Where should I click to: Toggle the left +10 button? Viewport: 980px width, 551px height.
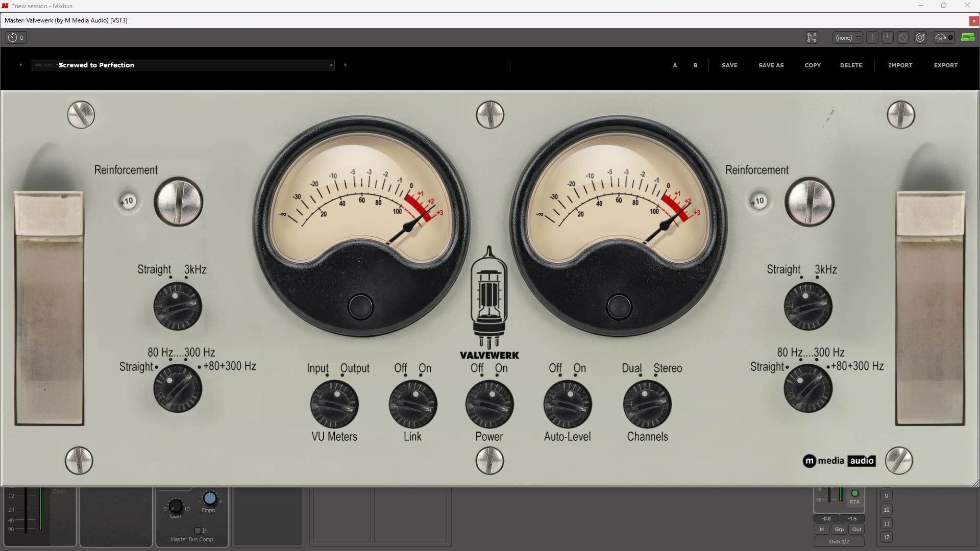(x=127, y=201)
